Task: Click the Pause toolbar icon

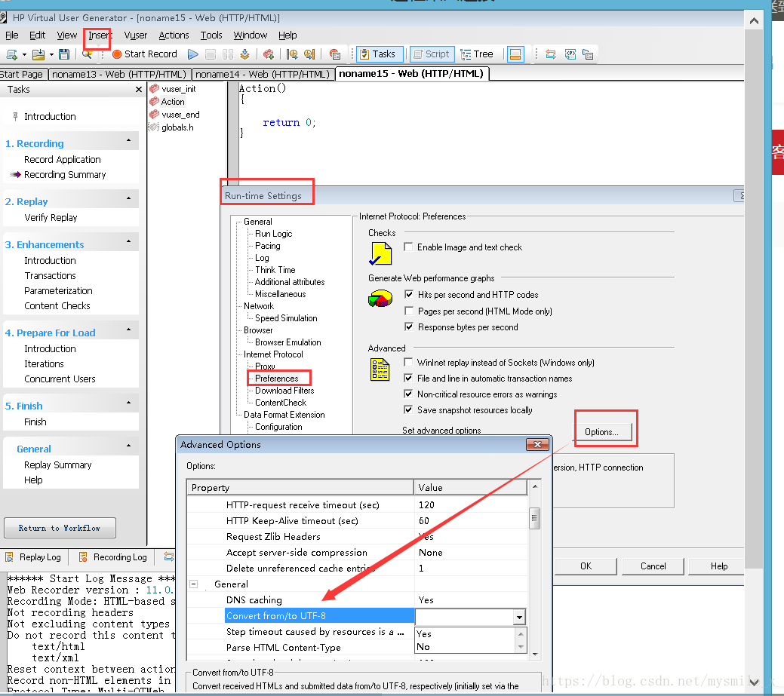Action: 228,54
